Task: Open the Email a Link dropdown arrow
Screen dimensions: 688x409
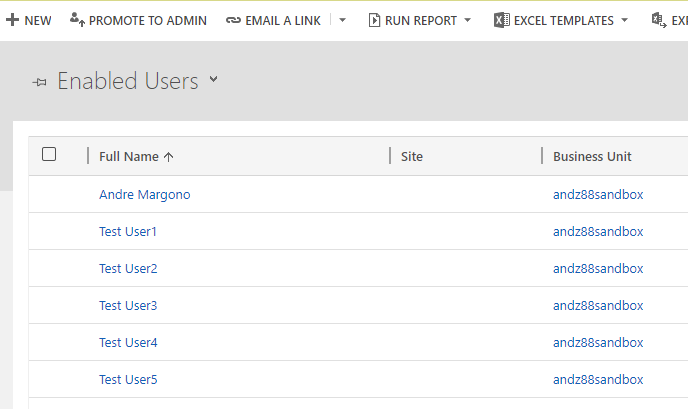Action: (342, 20)
